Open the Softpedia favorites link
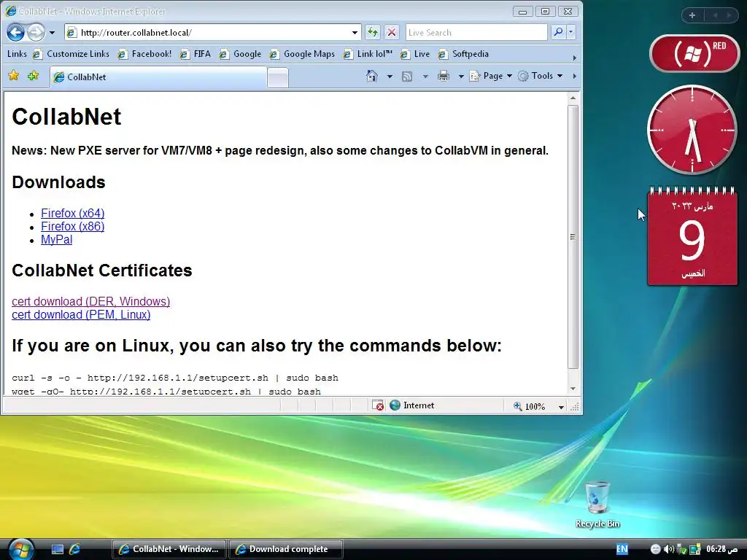This screenshot has width=747, height=560. pos(463,54)
